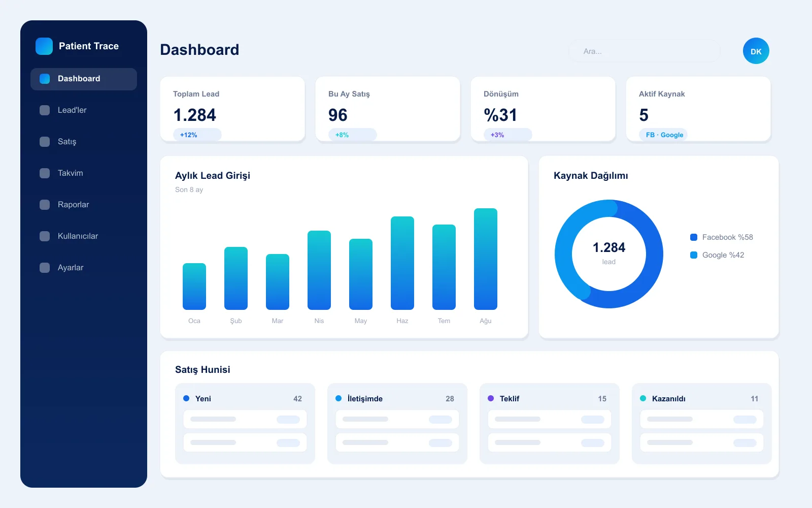Click the Facebook %58 legend swatch
The image size is (812, 508).
[x=694, y=237]
